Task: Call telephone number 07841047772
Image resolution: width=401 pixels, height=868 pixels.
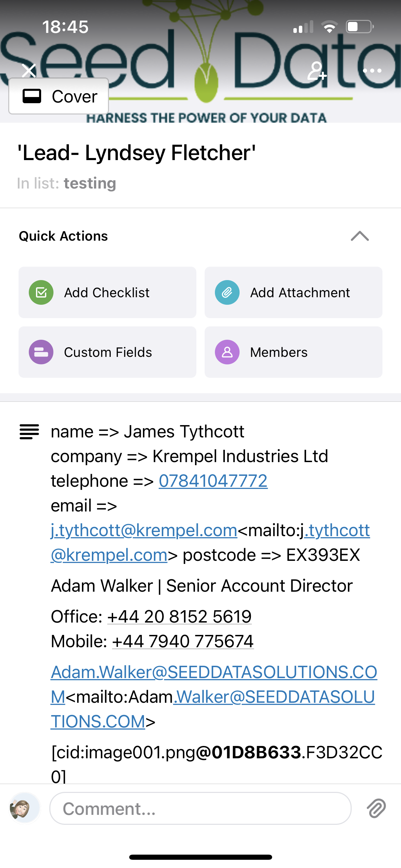Action: 213,481
